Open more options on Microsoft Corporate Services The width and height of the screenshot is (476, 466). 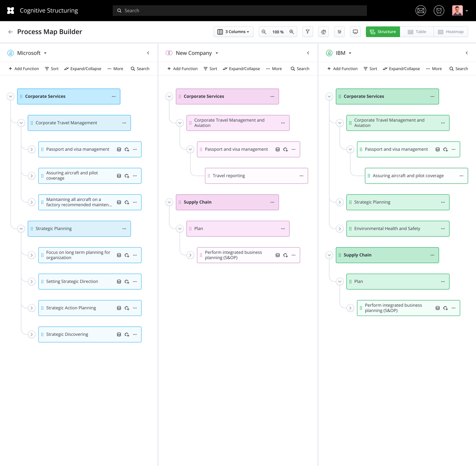tap(114, 97)
